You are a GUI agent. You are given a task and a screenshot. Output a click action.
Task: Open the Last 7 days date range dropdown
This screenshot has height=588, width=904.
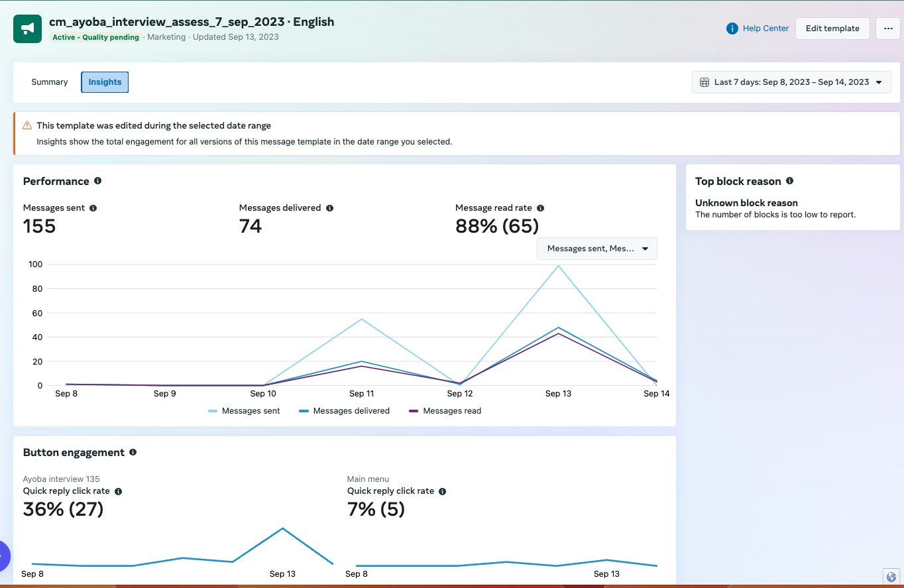click(791, 82)
